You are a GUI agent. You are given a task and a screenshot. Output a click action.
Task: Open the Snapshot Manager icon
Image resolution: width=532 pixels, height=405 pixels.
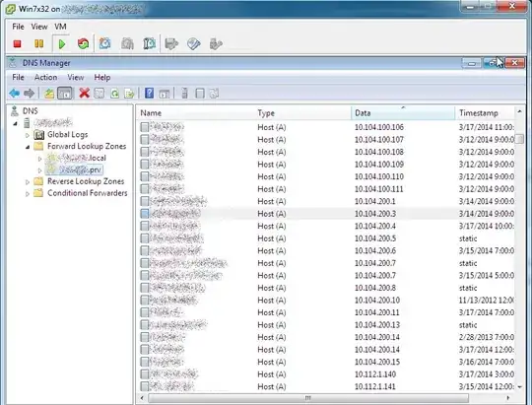click(150, 43)
